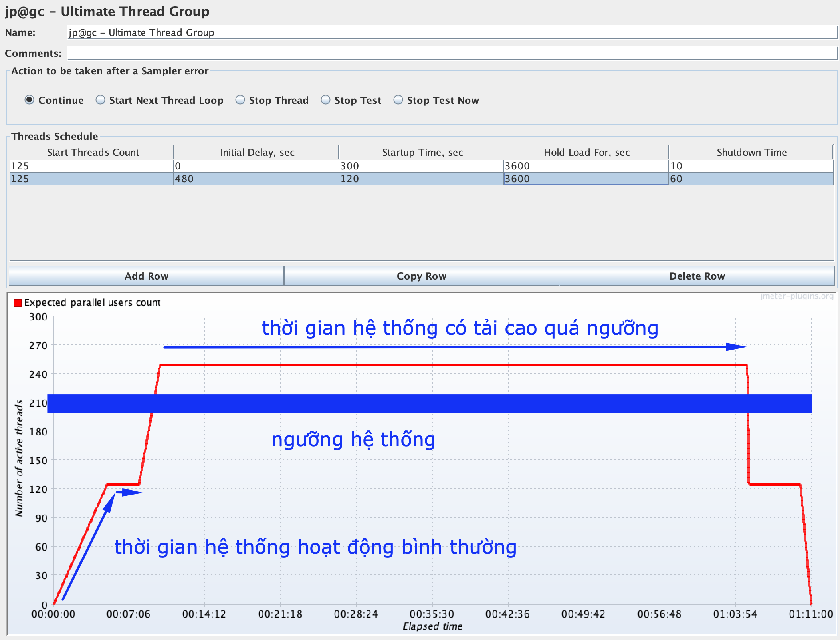The width and height of the screenshot is (840, 640).
Task: Pick the Stop Test Now option
Action: (x=398, y=100)
